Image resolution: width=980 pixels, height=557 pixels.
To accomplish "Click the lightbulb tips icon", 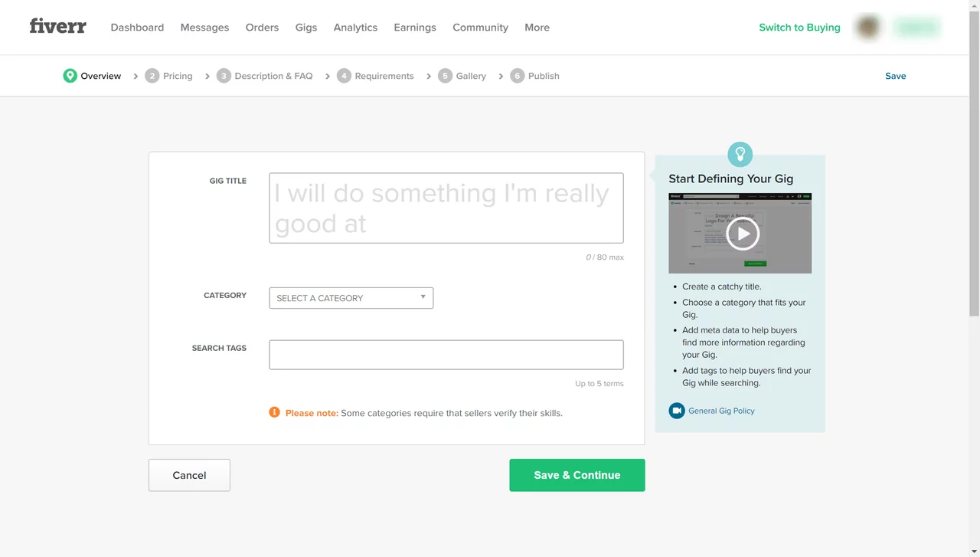I will click(740, 154).
